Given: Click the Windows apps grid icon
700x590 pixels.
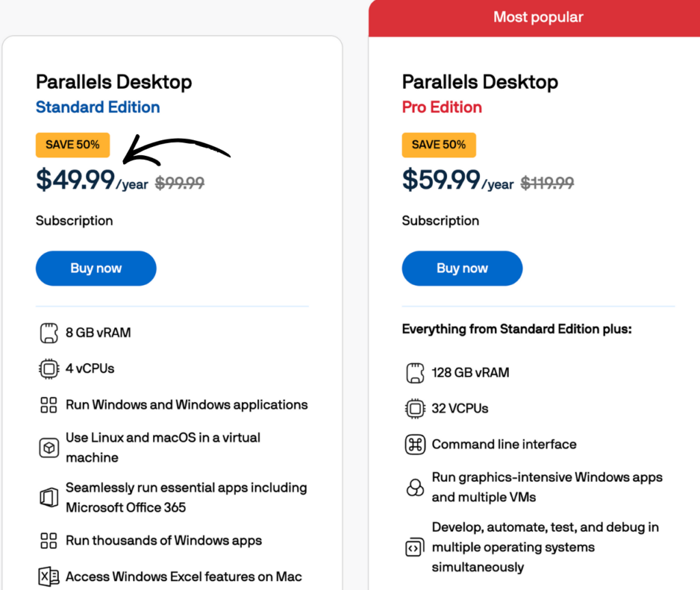Looking at the screenshot, I should (48, 405).
